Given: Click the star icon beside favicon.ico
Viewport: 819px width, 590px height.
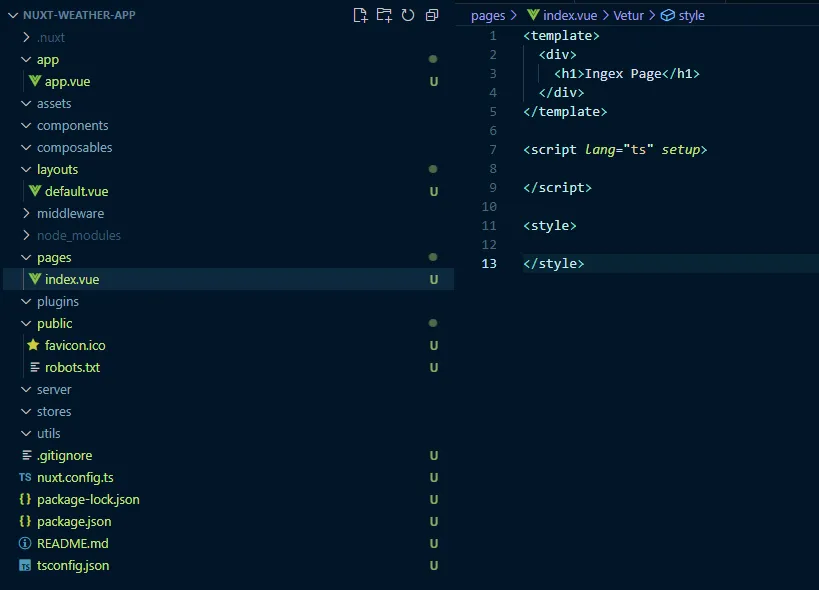Looking at the screenshot, I should [33, 345].
